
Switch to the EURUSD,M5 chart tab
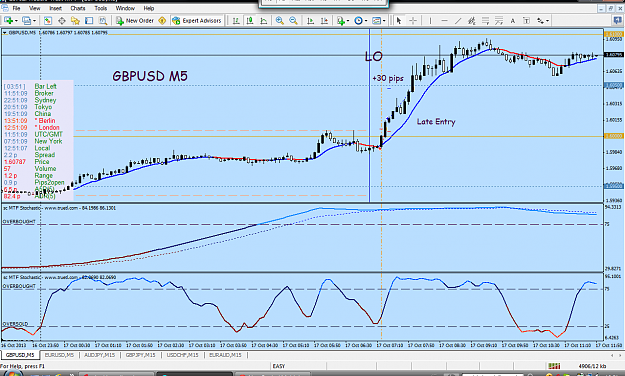click(x=59, y=354)
